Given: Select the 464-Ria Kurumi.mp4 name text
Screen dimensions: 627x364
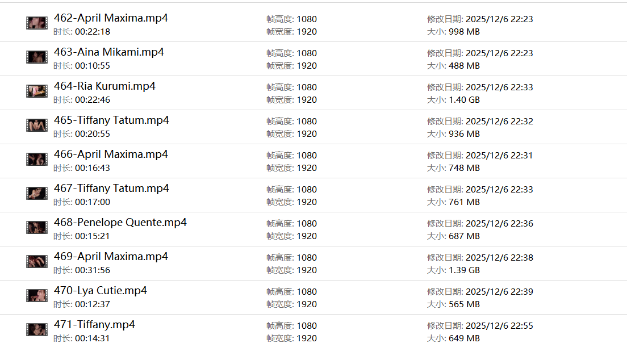Looking at the screenshot, I should (104, 86).
